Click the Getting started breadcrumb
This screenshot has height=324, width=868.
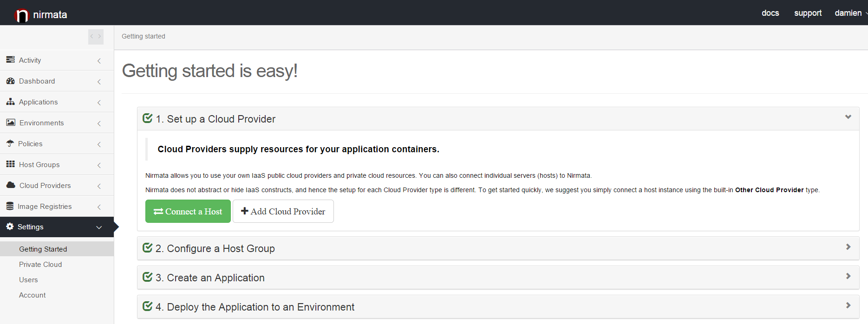tap(144, 36)
